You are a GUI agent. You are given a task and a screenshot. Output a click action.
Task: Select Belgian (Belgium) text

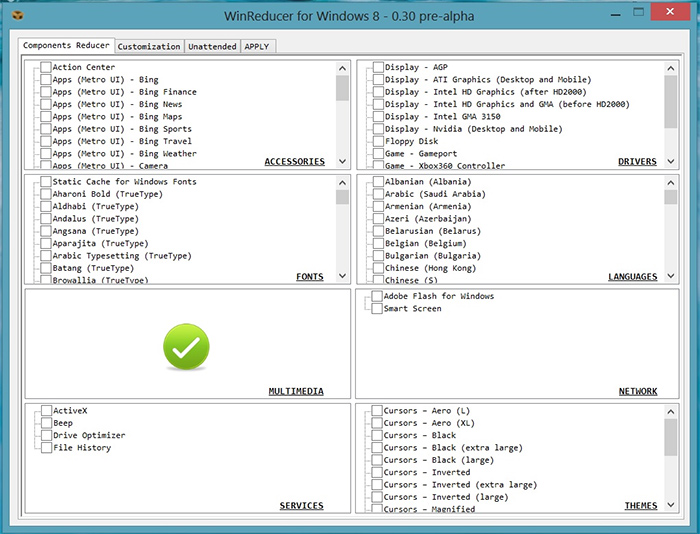[x=425, y=243]
